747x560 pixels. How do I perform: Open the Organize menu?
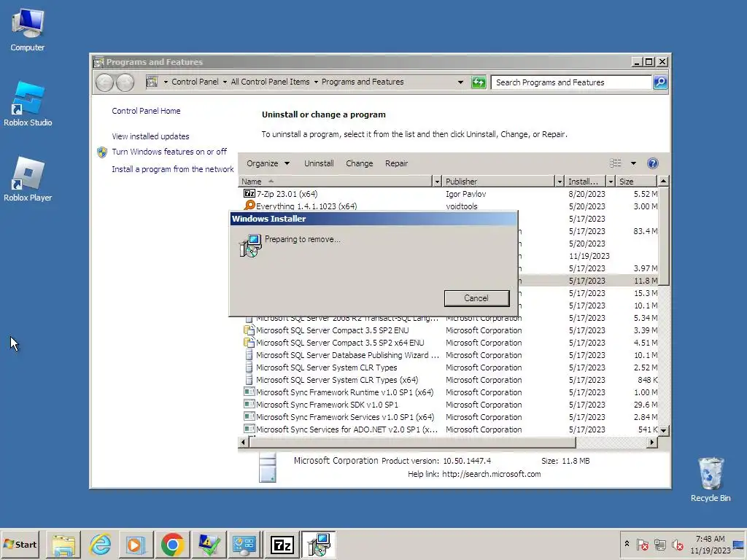point(268,163)
